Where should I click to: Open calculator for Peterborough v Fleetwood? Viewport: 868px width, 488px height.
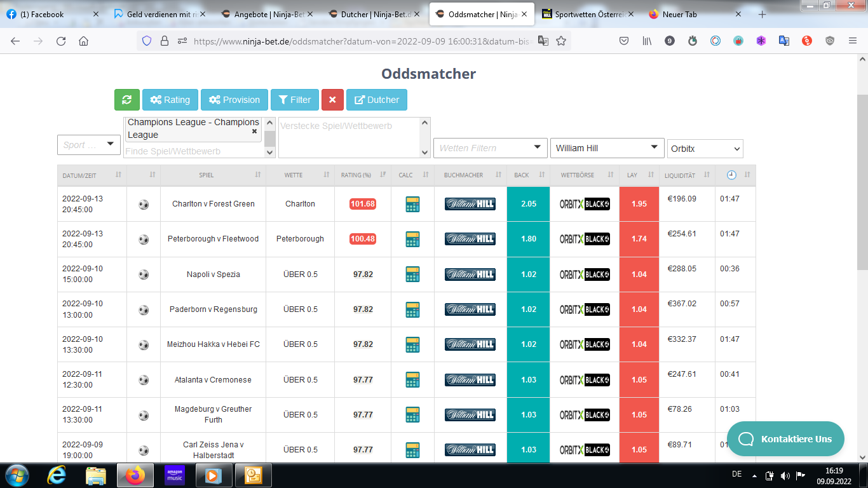click(413, 239)
